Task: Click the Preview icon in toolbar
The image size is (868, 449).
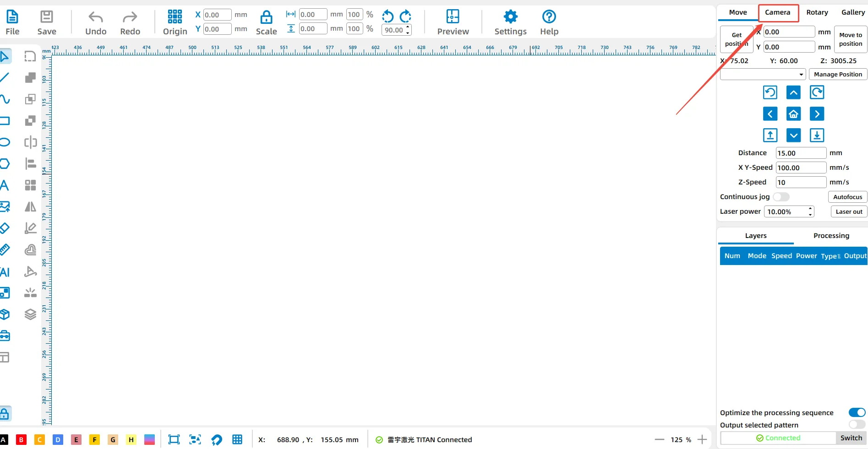Action: (453, 17)
